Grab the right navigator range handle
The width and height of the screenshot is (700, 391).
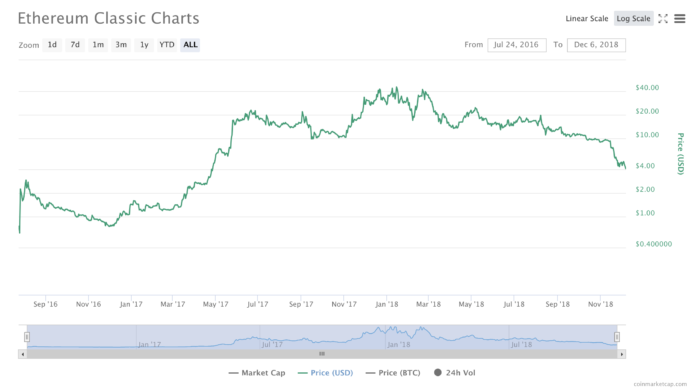[617, 337]
